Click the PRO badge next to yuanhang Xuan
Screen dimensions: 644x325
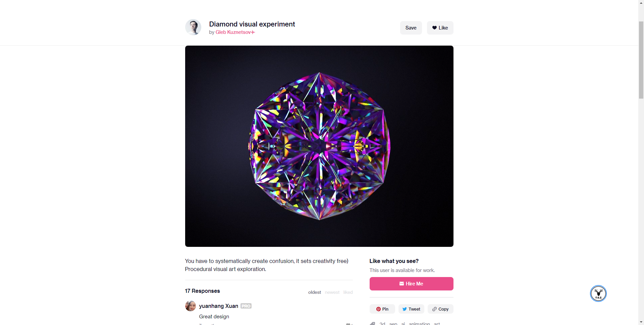point(246,306)
